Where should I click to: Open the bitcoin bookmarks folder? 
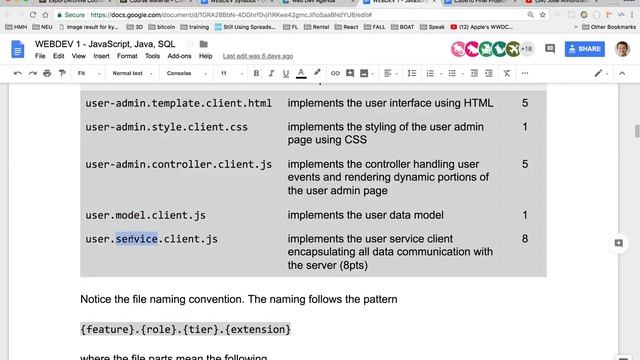tap(162, 27)
